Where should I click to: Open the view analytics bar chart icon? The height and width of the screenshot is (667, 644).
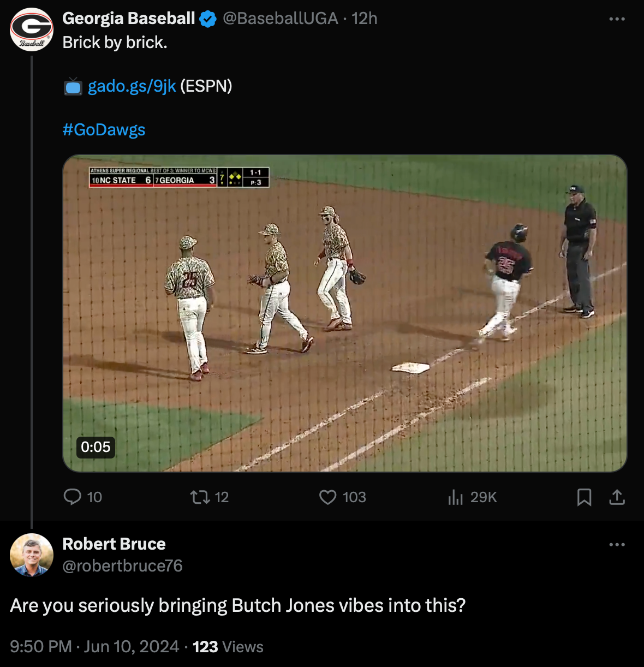(455, 497)
